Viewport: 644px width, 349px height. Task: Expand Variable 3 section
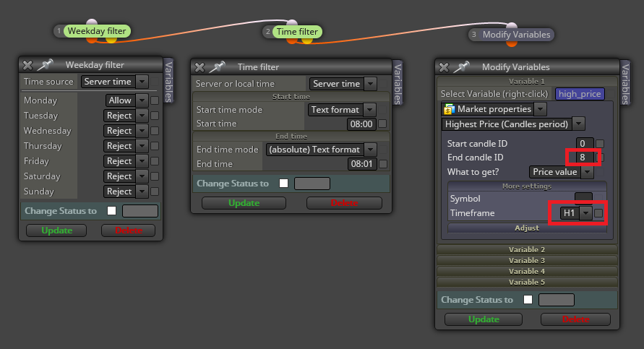tap(527, 260)
